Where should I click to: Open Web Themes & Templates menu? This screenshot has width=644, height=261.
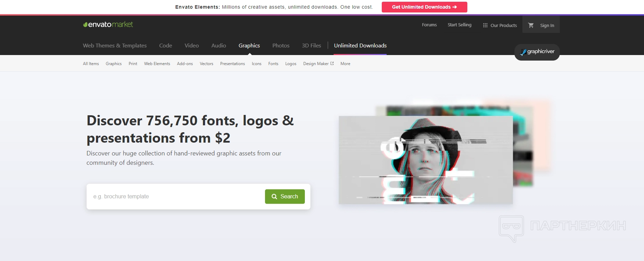(115, 46)
